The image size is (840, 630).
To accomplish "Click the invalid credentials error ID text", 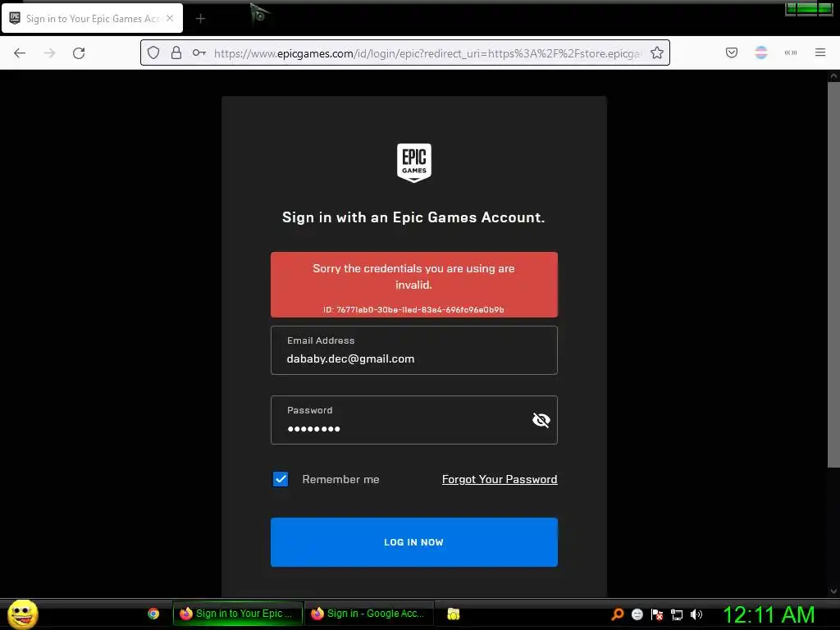I will 413,309.
